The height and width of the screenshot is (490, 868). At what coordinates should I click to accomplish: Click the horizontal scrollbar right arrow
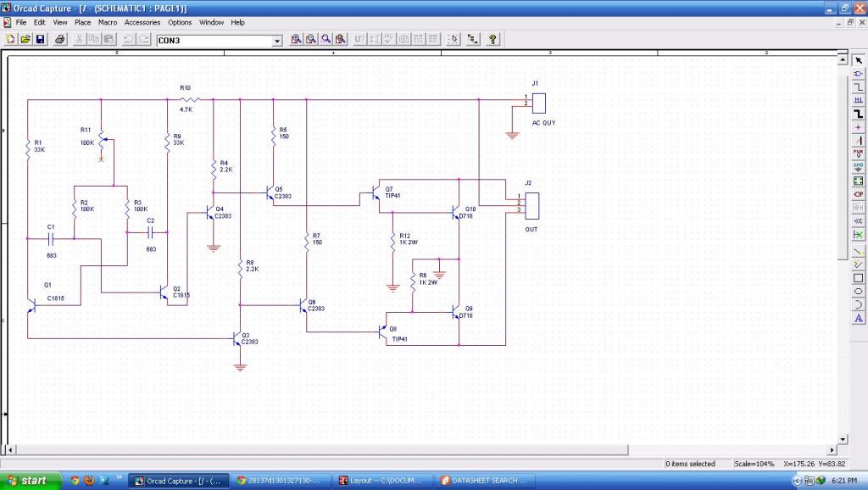click(832, 449)
